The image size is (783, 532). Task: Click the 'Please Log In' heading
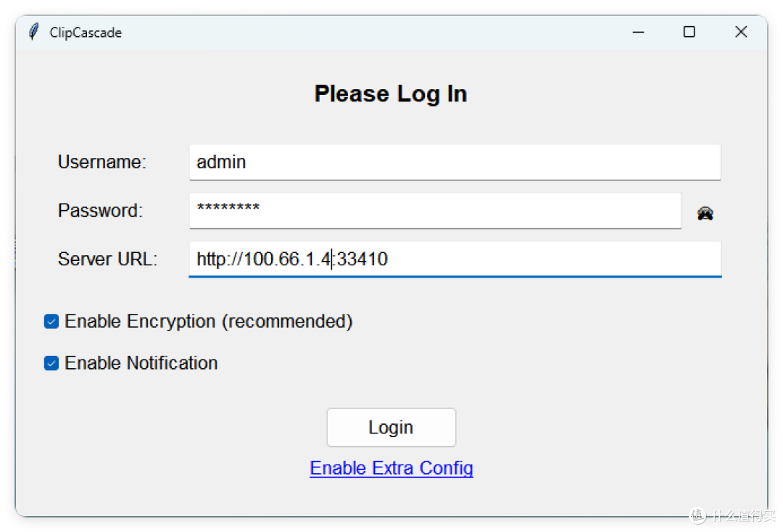391,93
